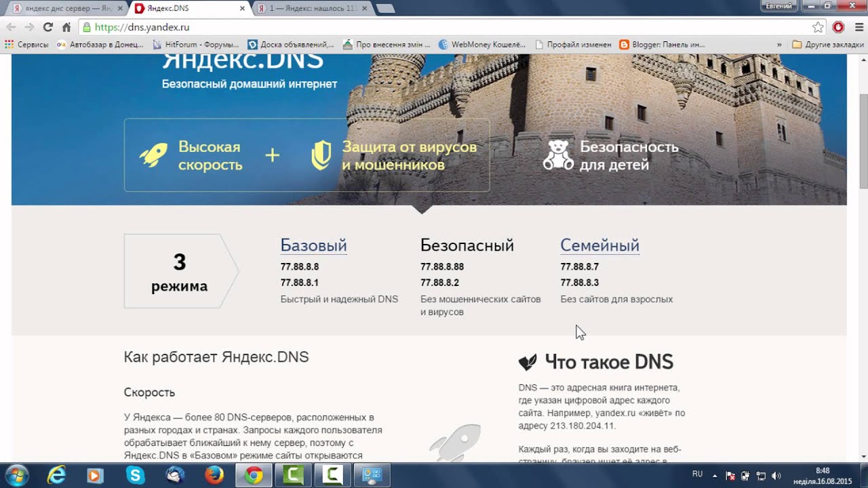Viewport: 868px width, 488px height.
Task: Open Автобазар в Донец bookmark
Action: (x=100, y=44)
